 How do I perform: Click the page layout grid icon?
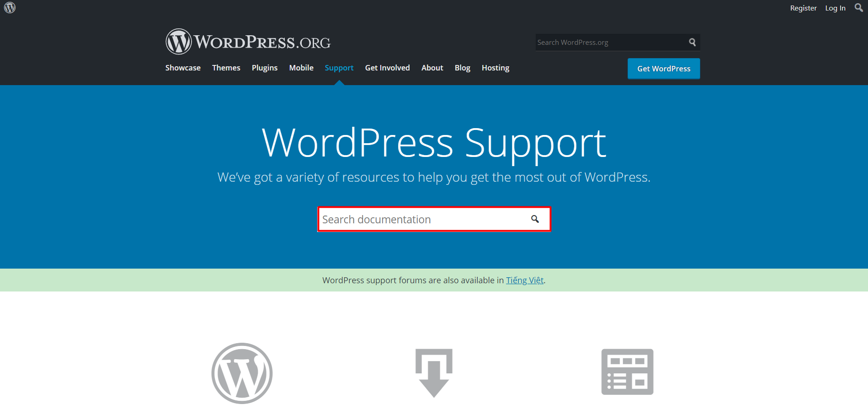(627, 372)
